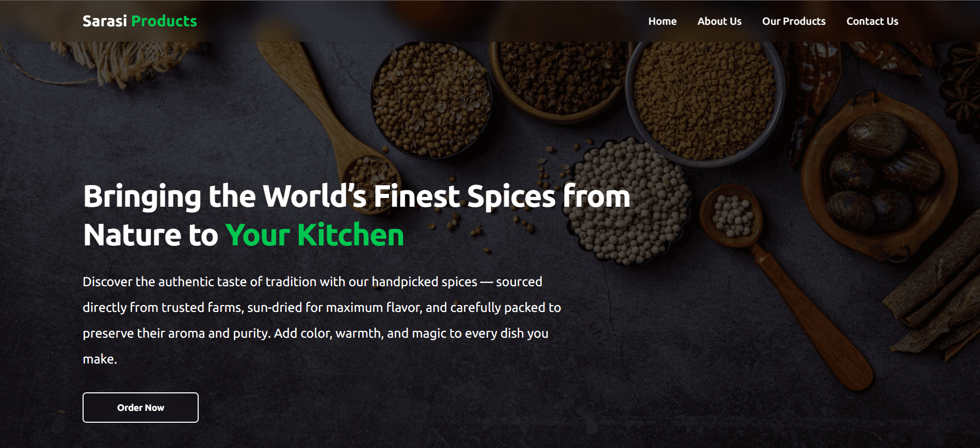This screenshot has width=980, height=448.
Task: Click the bowl of white peppercorns
Action: click(630, 201)
